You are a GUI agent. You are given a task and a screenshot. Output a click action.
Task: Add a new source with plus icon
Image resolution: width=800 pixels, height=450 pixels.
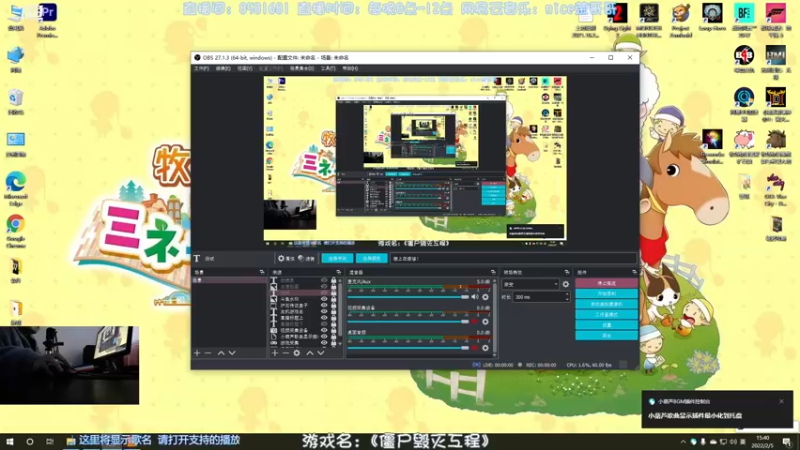[x=274, y=353]
